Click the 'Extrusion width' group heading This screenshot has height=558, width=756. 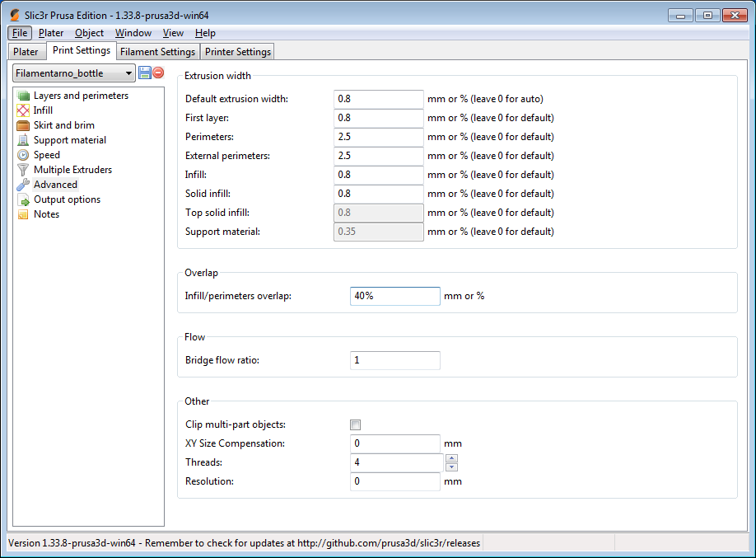click(x=217, y=76)
